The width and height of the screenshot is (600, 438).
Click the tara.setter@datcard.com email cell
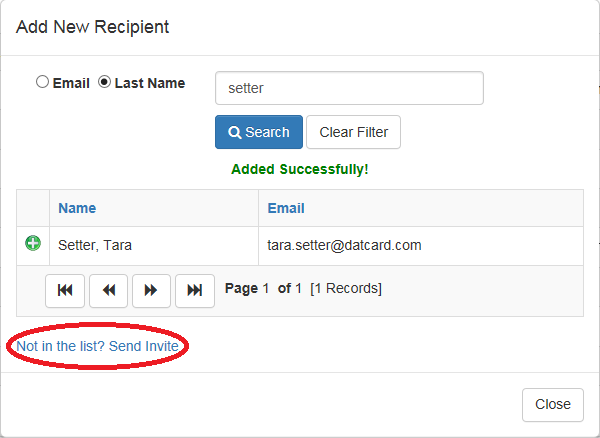coord(421,246)
